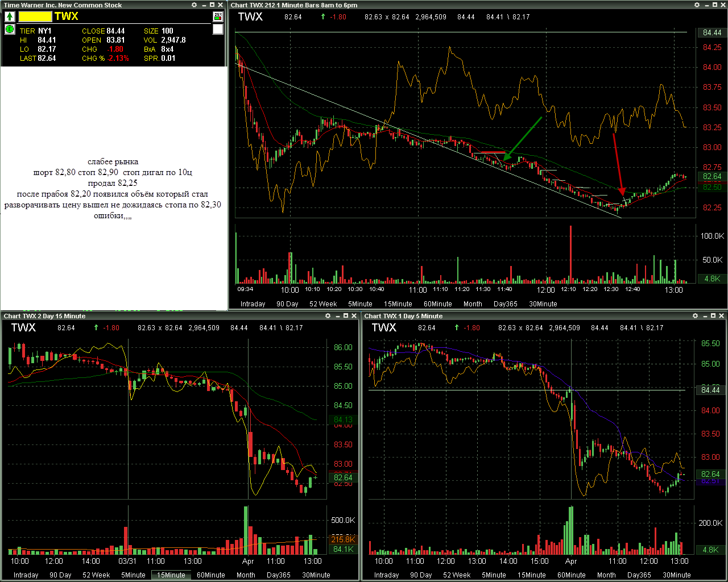The height and width of the screenshot is (582, 728).
Task: Choose 52 Week tab on top chart
Action: (x=323, y=304)
